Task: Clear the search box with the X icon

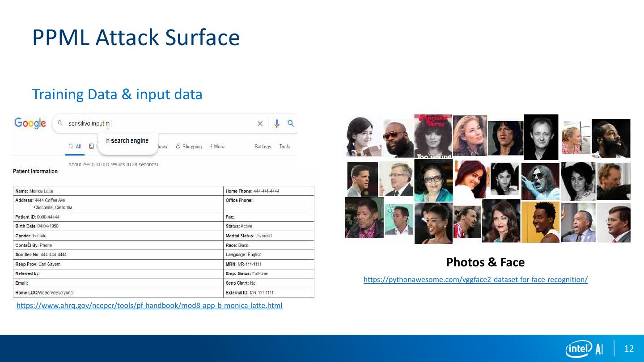Action: [x=260, y=124]
